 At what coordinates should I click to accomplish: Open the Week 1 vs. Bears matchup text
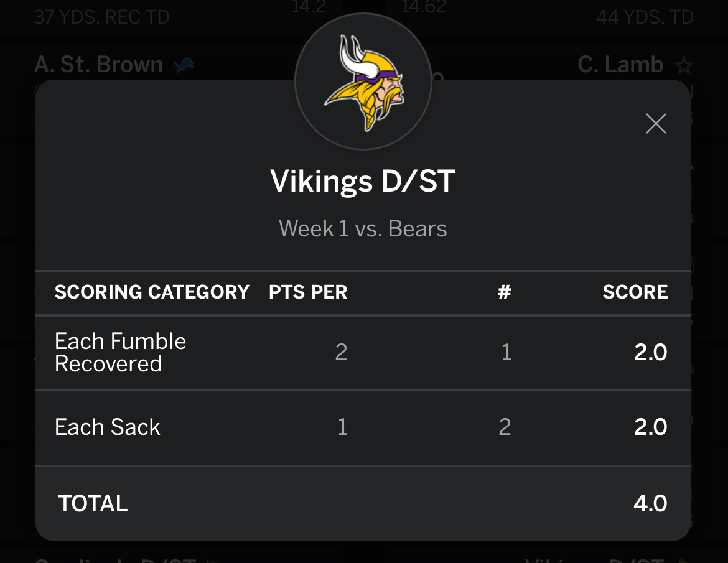[363, 229]
